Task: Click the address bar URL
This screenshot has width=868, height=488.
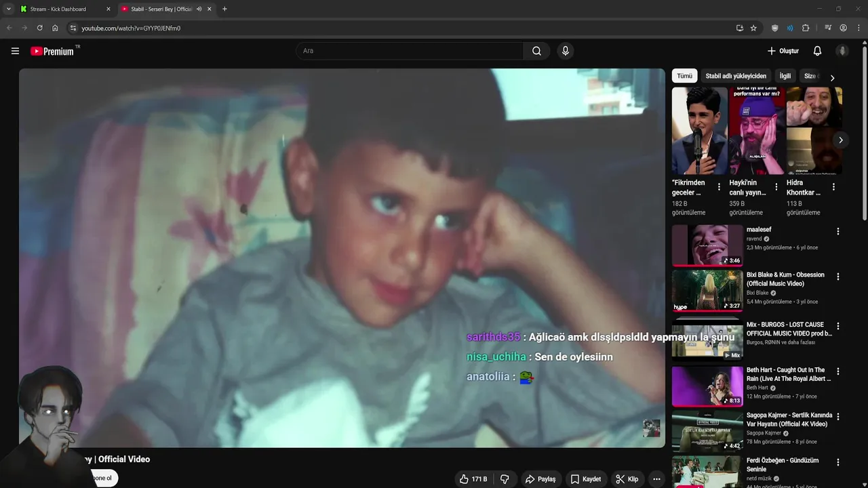Action: tap(131, 28)
